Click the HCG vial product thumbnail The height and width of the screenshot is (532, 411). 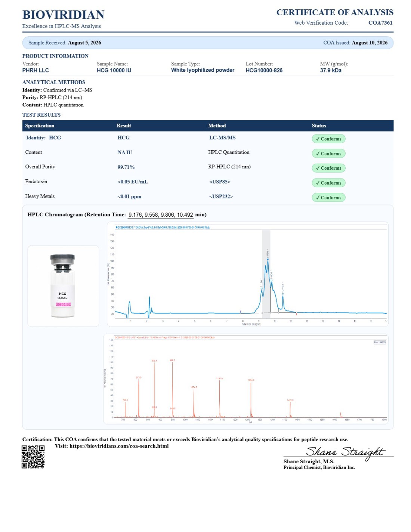pyautogui.click(x=63, y=286)
